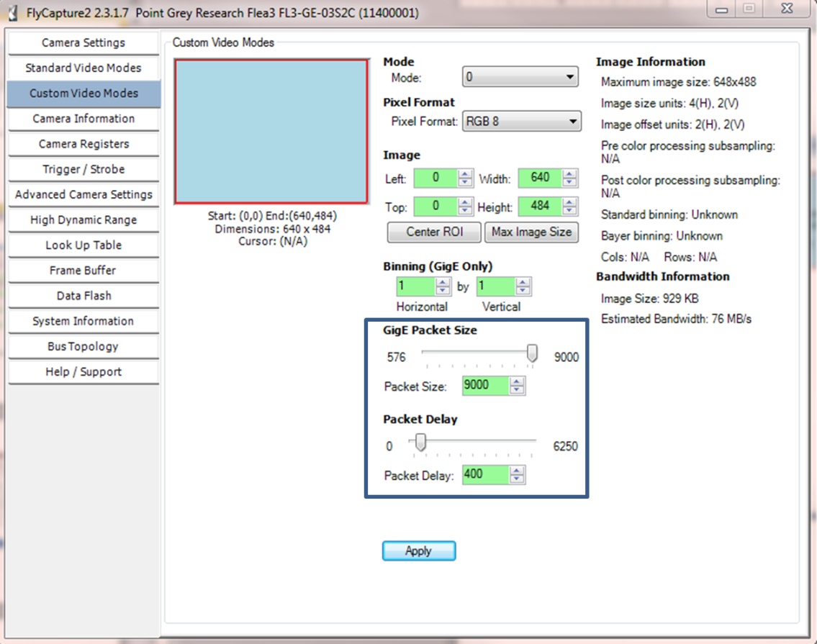Screen dimensions: 817x644
Task: Switch to High Dynamic Range tab
Action: (x=83, y=220)
